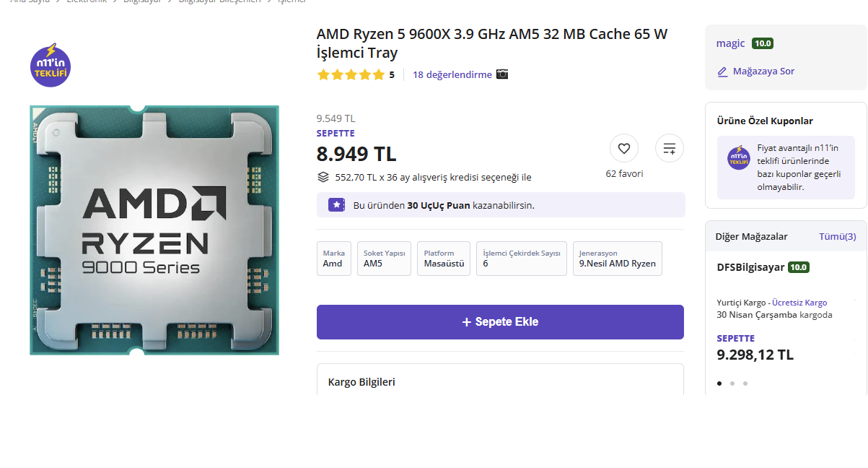
Task: Open the review photos camera icon
Action: point(502,74)
